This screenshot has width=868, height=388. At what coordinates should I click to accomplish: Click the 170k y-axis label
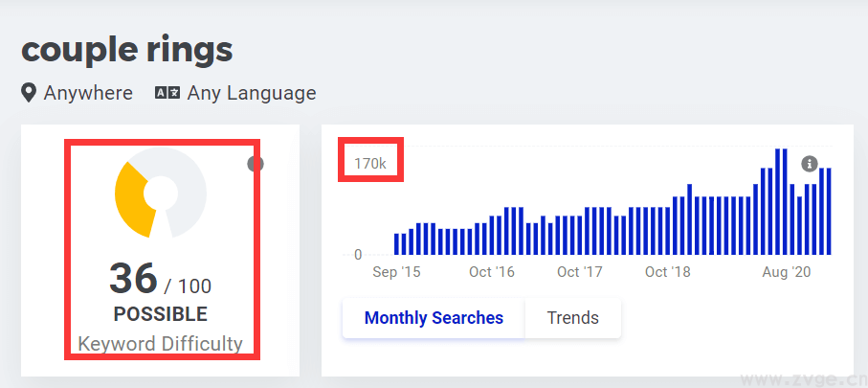(370, 164)
